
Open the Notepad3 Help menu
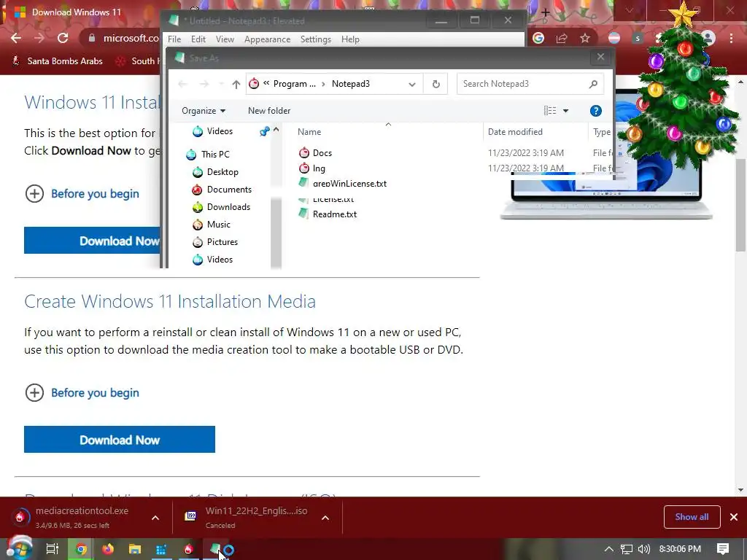tap(350, 39)
